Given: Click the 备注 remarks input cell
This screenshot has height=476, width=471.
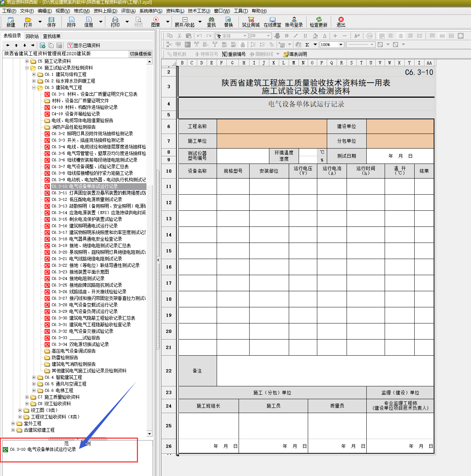Looking at the screenshot, I should click(x=325, y=371).
